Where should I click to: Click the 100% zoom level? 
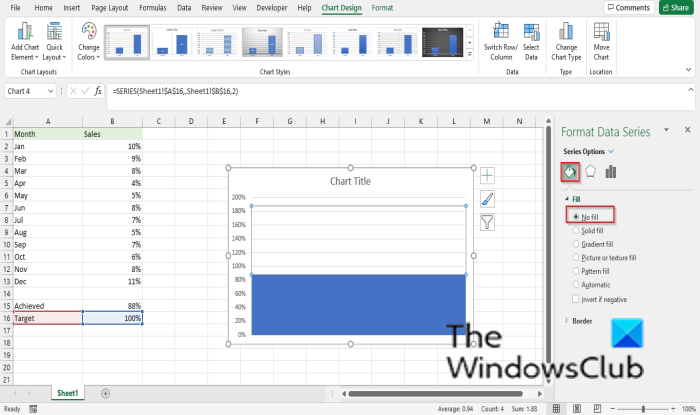(688, 409)
